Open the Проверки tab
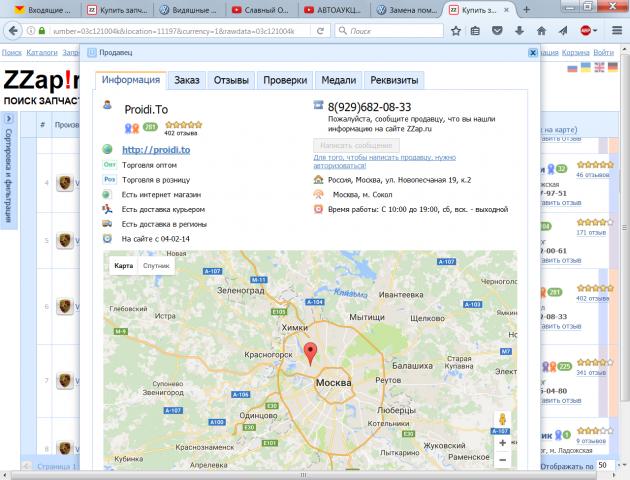This screenshot has width=630, height=480. 285,80
